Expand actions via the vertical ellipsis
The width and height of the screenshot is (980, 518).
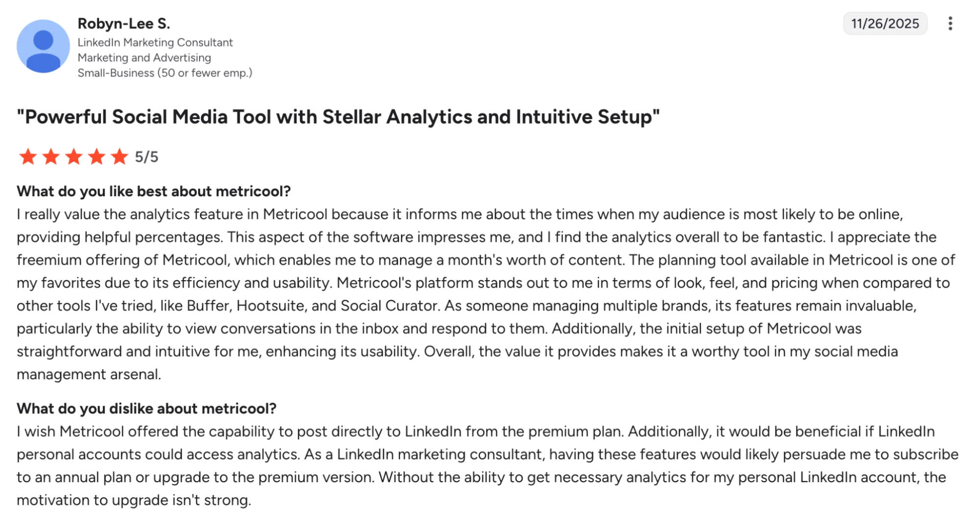coord(950,23)
